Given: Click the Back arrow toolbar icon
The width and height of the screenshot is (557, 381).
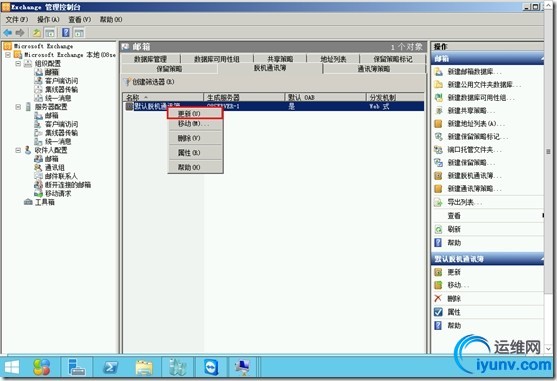Looking at the screenshot, I should click(7, 33).
